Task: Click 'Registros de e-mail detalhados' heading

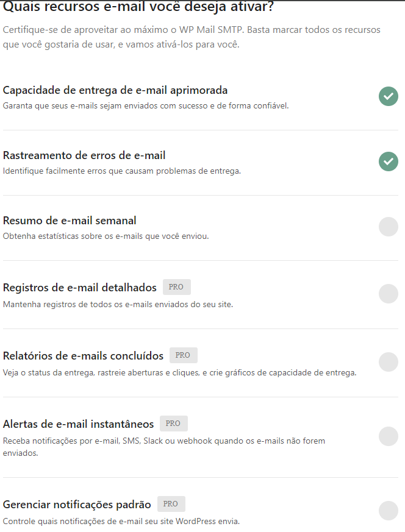Action: 80,288
